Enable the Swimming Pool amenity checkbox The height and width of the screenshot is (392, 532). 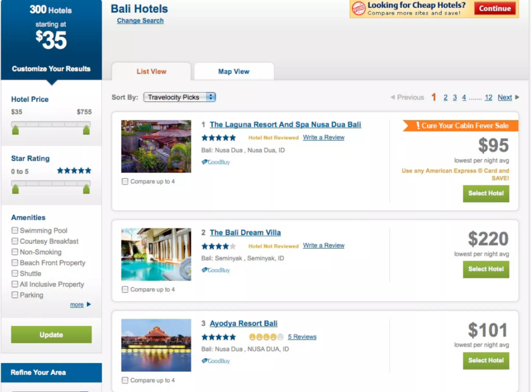[15, 231]
